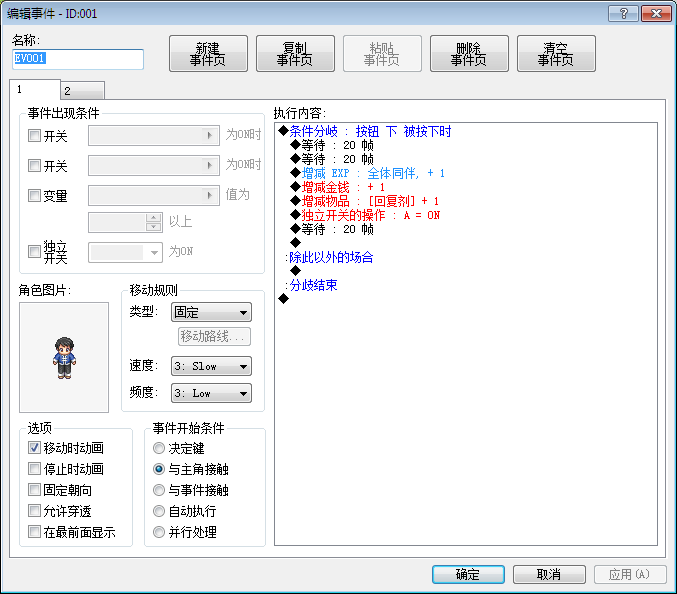Select the last empty diamond command line

point(284,299)
